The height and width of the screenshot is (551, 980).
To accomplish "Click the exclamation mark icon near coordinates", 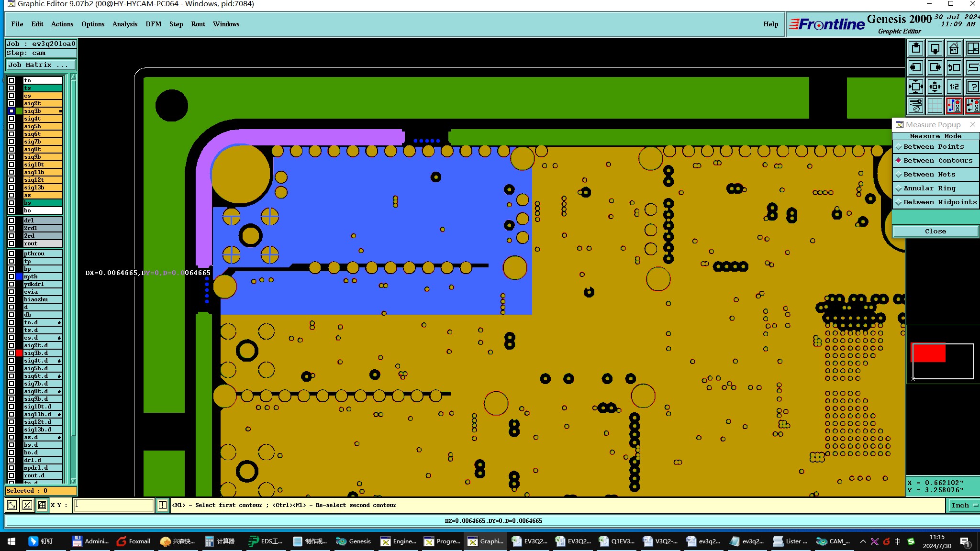I will [163, 505].
